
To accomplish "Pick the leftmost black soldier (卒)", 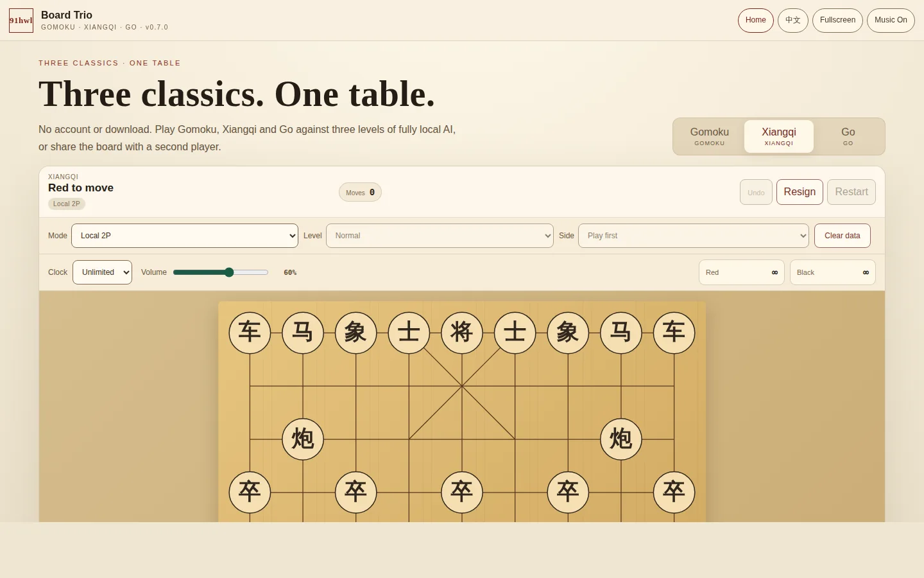I will pyautogui.click(x=250, y=493).
